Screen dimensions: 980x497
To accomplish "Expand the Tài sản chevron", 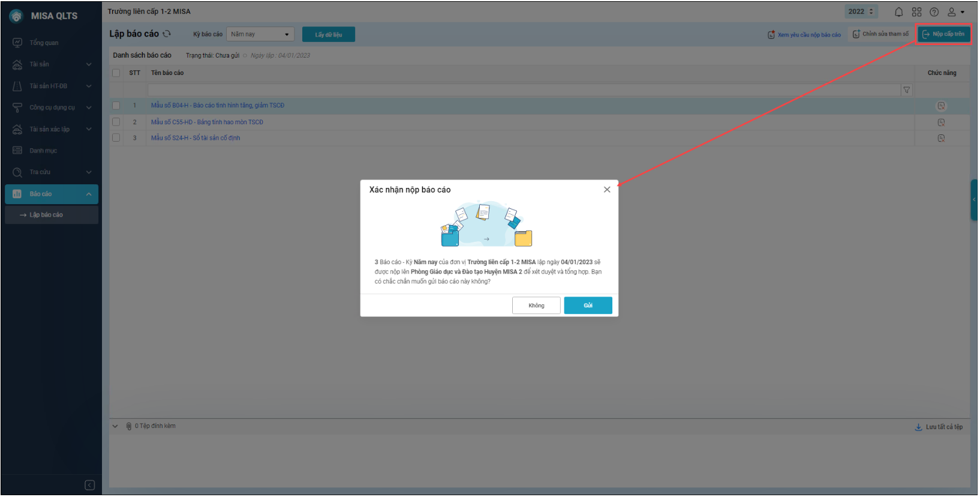I will (x=89, y=64).
